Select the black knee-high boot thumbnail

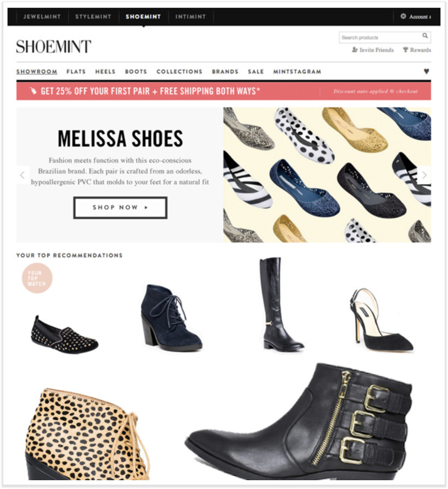point(281,304)
